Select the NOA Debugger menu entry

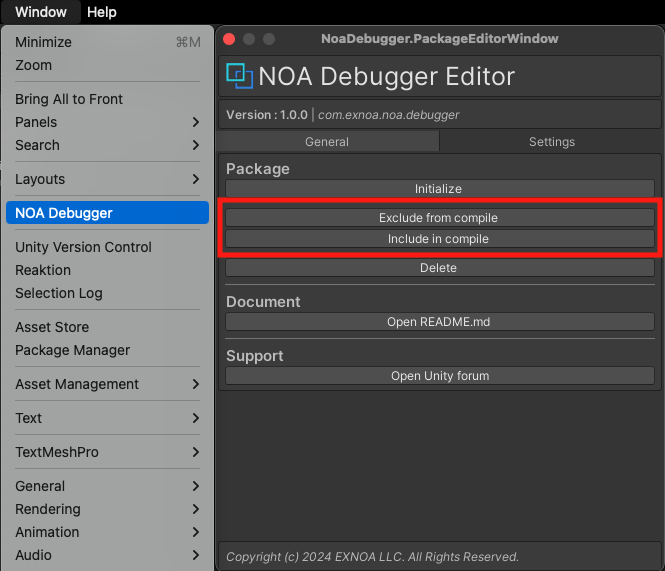pyautogui.click(x=108, y=213)
